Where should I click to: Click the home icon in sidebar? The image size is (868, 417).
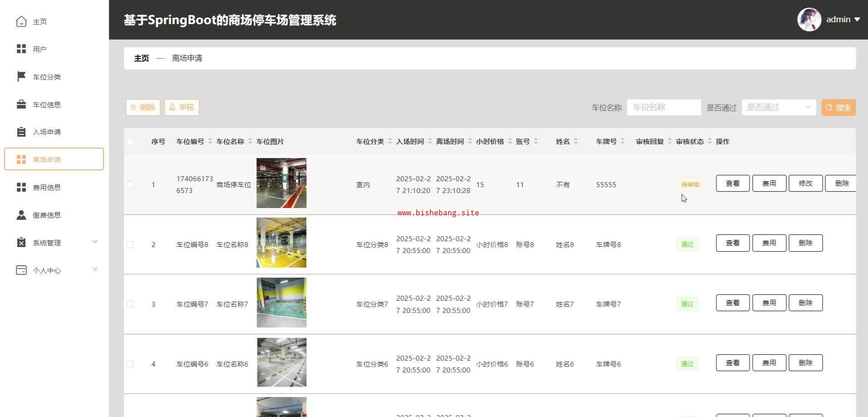21,21
